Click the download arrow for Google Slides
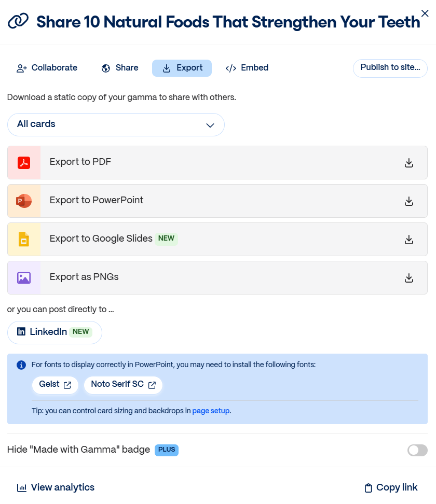436x504 pixels. 409,240
